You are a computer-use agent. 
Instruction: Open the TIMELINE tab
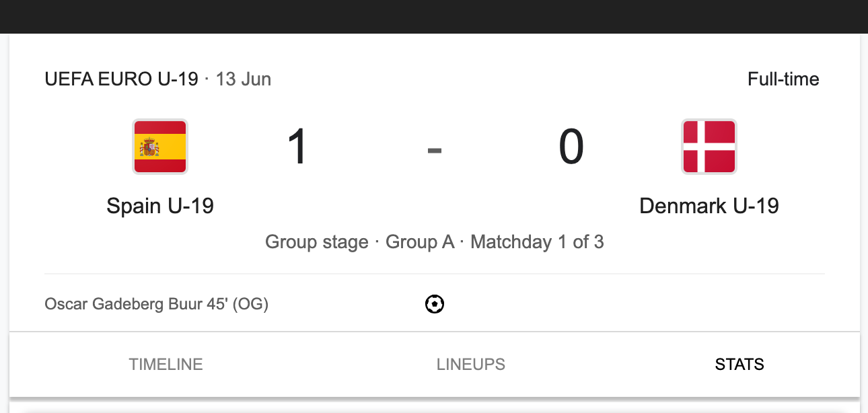tap(166, 365)
